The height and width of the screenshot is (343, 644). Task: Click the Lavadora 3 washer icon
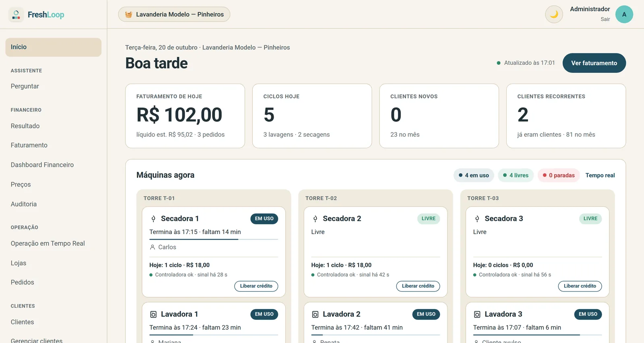pyautogui.click(x=477, y=314)
